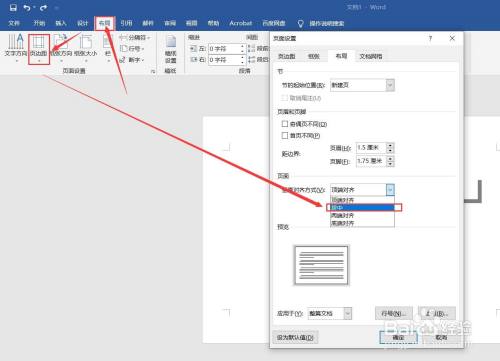Click the right indent 右 icon
The width and height of the screenshot is (500, 361).
pos(193,60)
